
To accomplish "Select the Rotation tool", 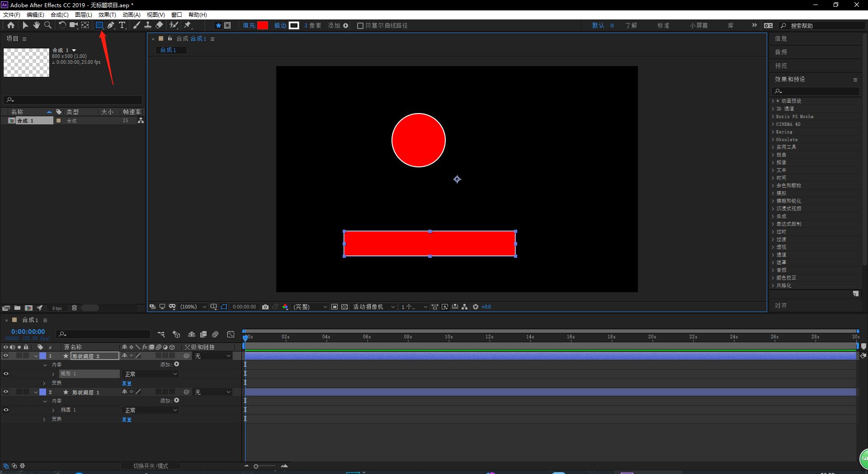I will pyautogui.click(x=62, y=25).
